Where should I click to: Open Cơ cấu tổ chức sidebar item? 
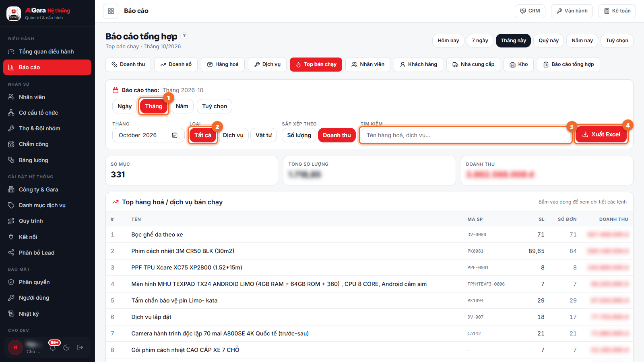coord(47,113)
